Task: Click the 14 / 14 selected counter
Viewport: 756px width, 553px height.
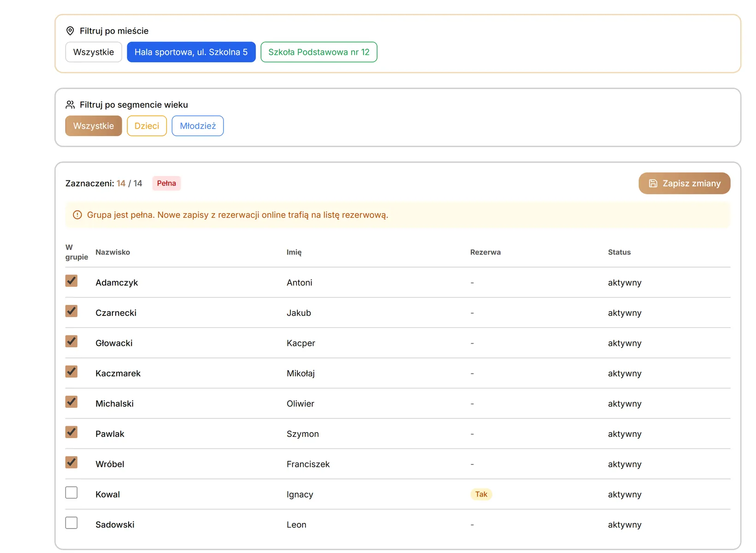Action: point(129,184)
